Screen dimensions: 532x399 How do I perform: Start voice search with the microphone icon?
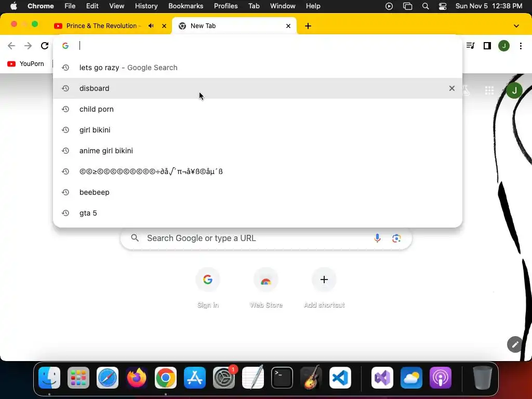pos(377,238)
